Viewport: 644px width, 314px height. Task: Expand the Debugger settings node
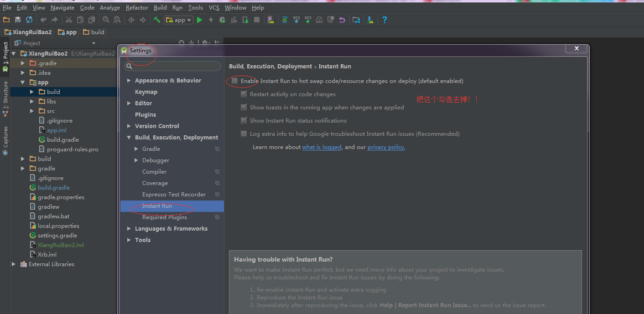click(136, 160)
